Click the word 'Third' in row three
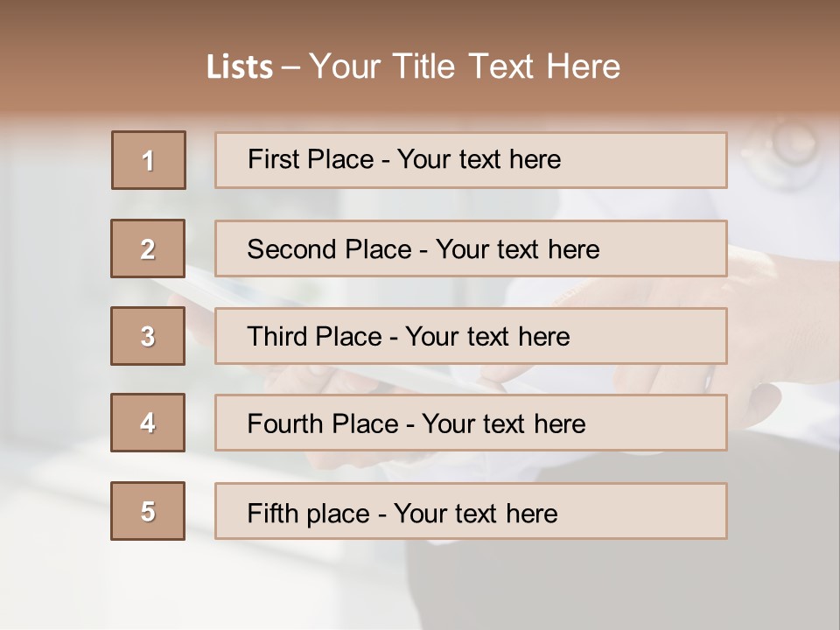This screenshot has height=630, width=840. pos(277,337)
